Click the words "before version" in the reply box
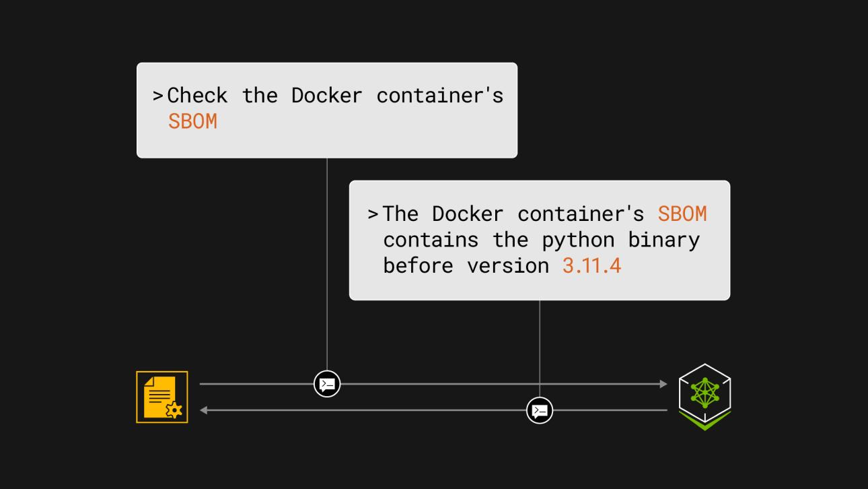Screen dimensions: 868x489 (x=466, y=265)
